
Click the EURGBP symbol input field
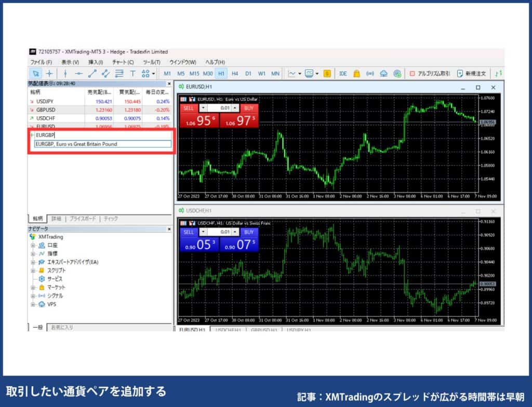point(103,135)
